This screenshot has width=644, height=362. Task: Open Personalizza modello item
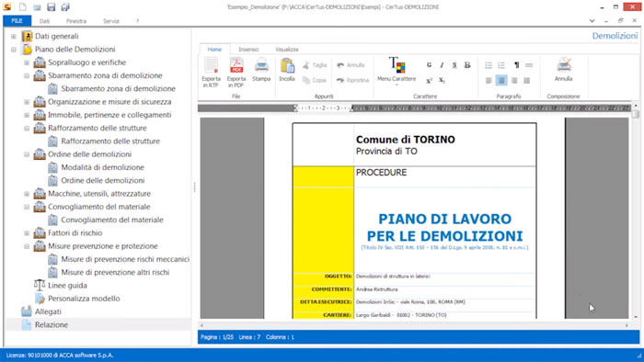[x=84, y=299]
